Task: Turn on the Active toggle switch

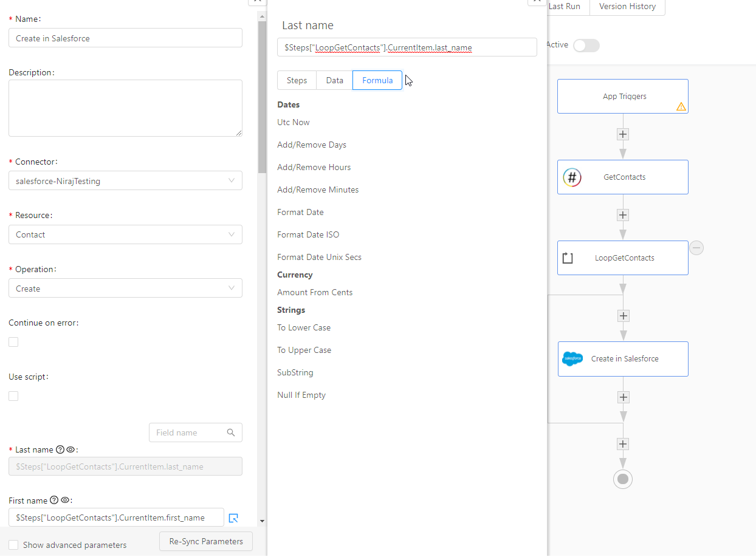Action: coord(586,46)
